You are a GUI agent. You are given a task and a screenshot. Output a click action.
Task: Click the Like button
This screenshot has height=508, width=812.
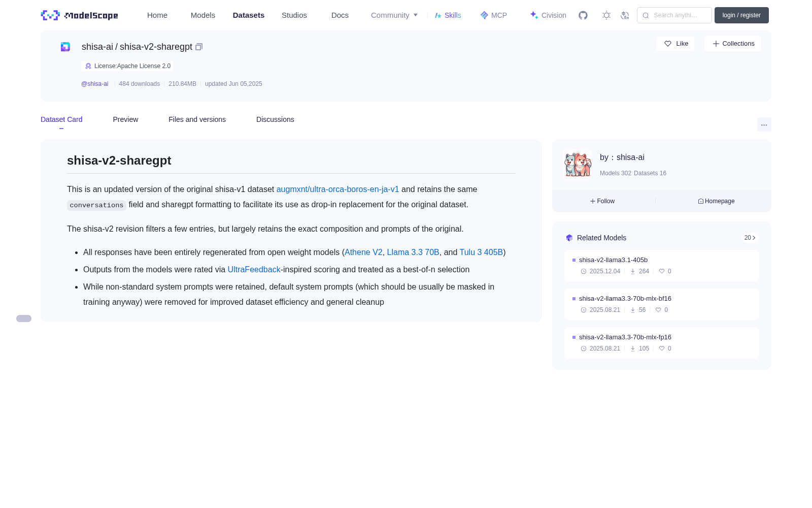675,44
